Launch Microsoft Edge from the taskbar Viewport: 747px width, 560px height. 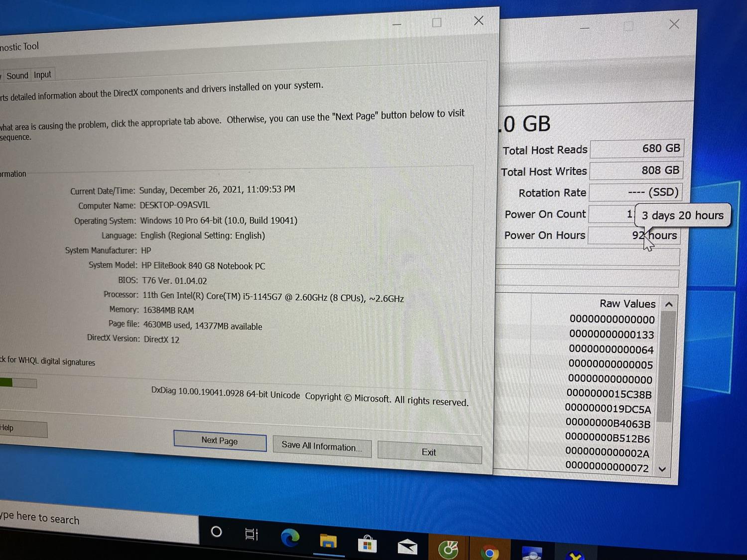point(290,538)
